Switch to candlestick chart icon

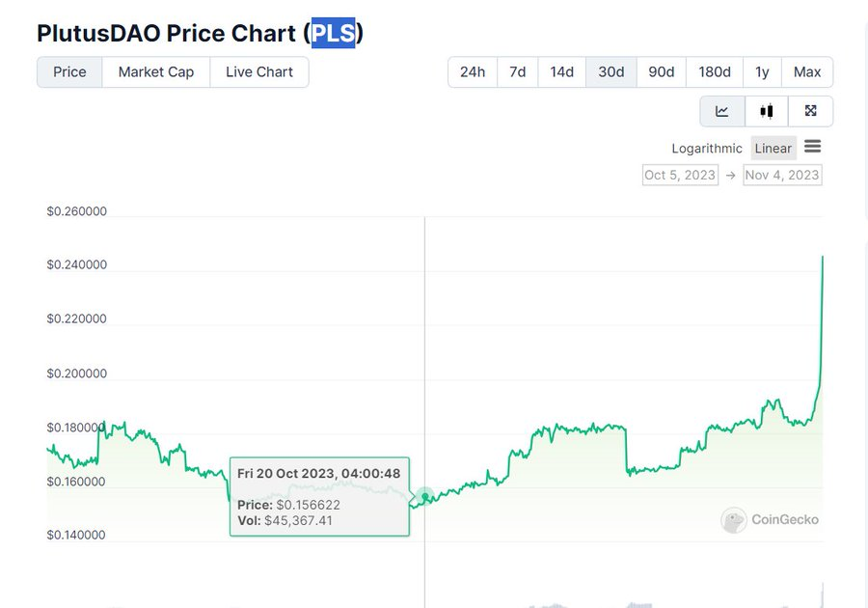(766, 111)
